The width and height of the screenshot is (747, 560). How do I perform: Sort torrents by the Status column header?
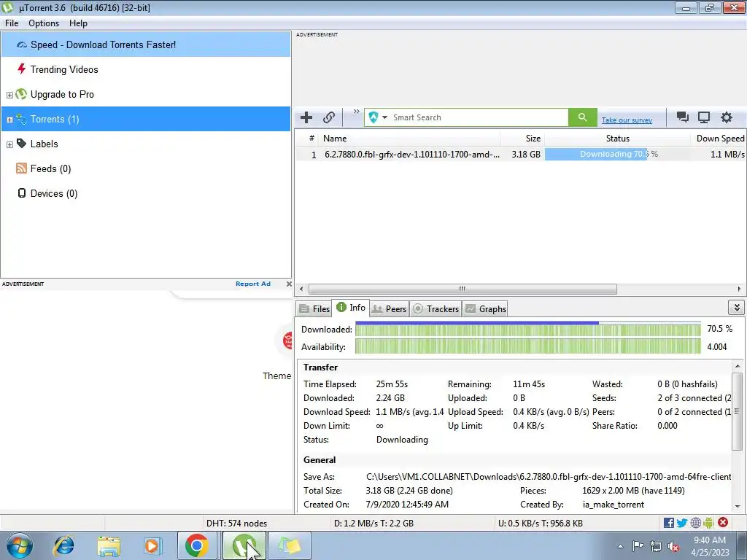617,139
